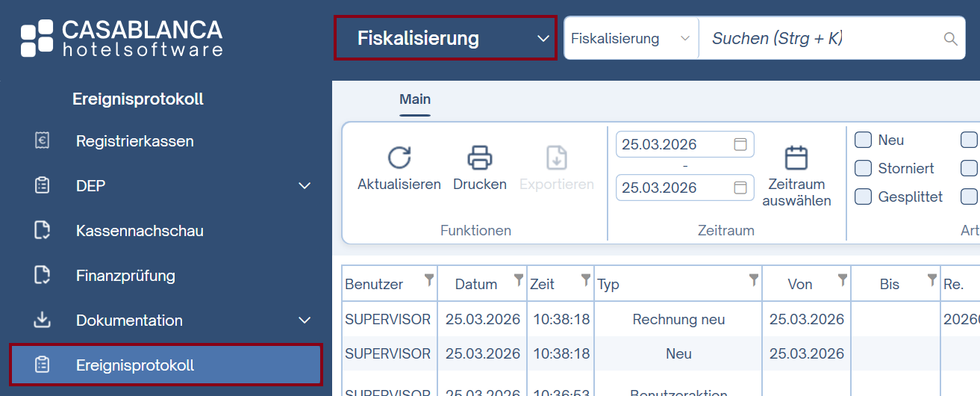980x396 pixels.
Task: Expand the DEP sidebar menu
Action: 305,186
